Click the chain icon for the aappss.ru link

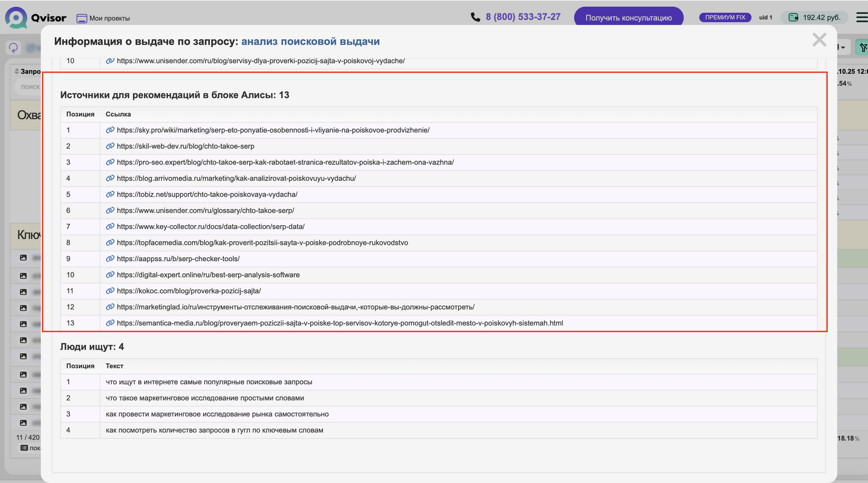pos(110,258)
